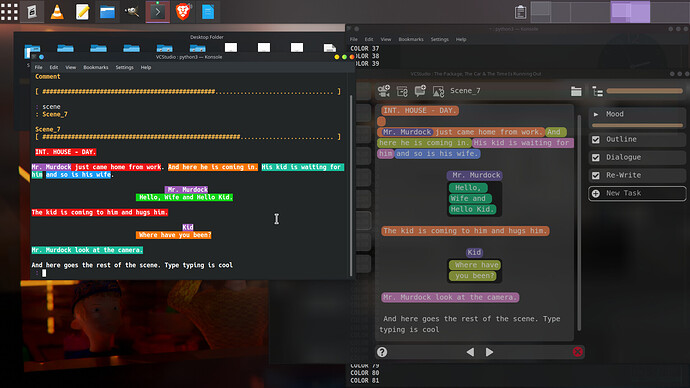This screenshot has width=690, height=388.
Task: Go to previous scene with left arrow
Action: [470, 352]
